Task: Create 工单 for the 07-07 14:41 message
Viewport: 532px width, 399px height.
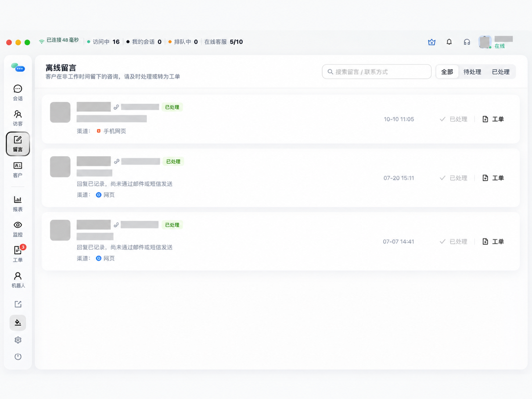Action: click(x=493, y=241)
